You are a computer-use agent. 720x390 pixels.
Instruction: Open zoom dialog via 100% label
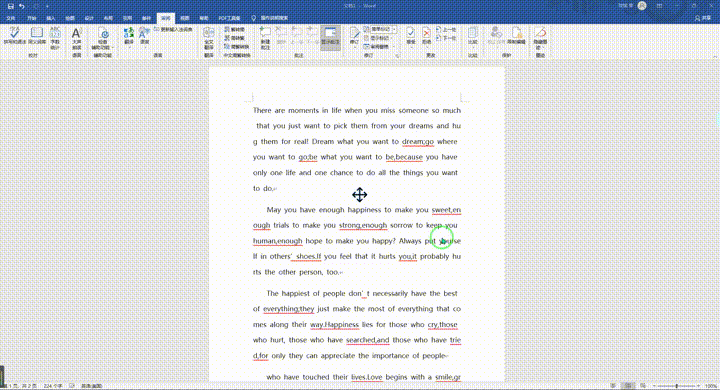(x=711, y=386)
